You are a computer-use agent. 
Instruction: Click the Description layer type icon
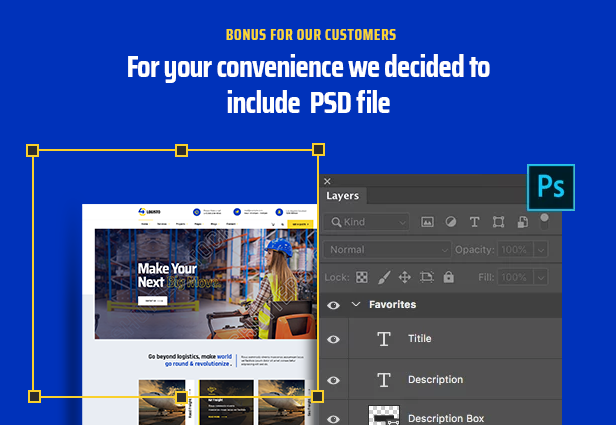pos(384,380)
